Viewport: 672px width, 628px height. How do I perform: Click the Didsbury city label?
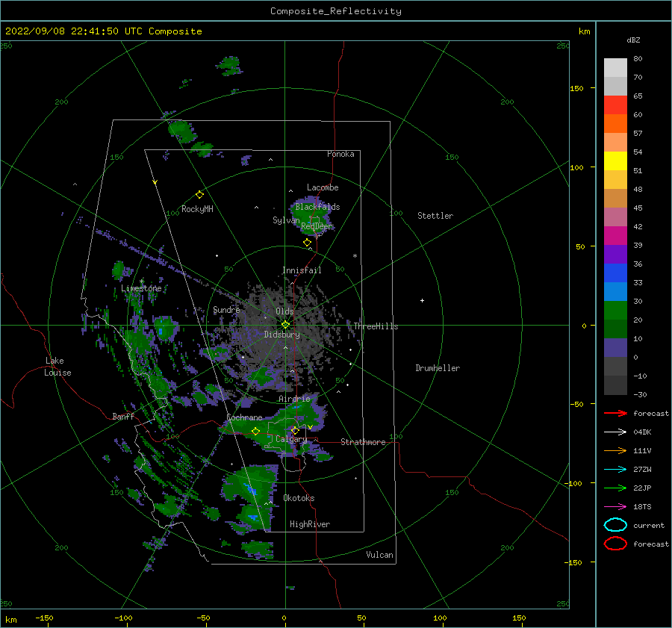281,335
